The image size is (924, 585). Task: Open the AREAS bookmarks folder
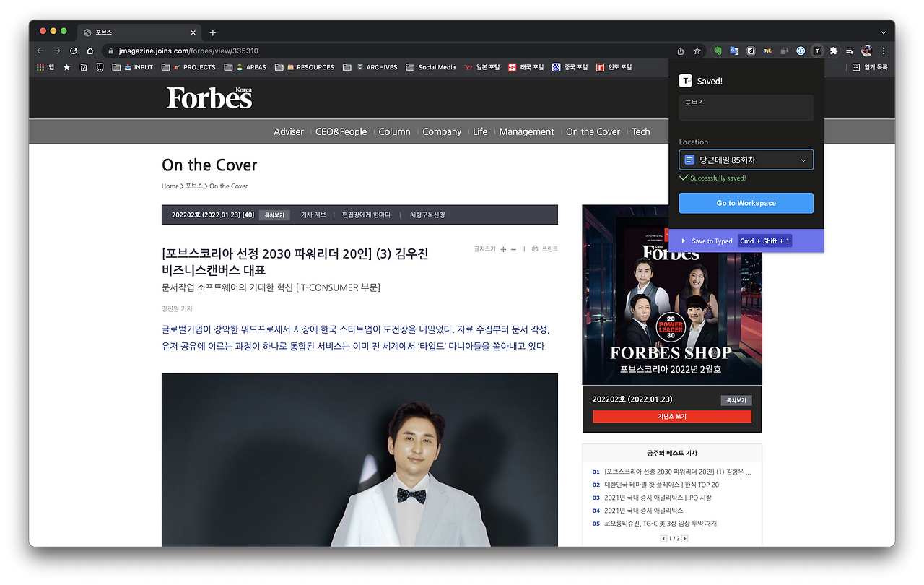pyautogui.click(x=245, y=67)
